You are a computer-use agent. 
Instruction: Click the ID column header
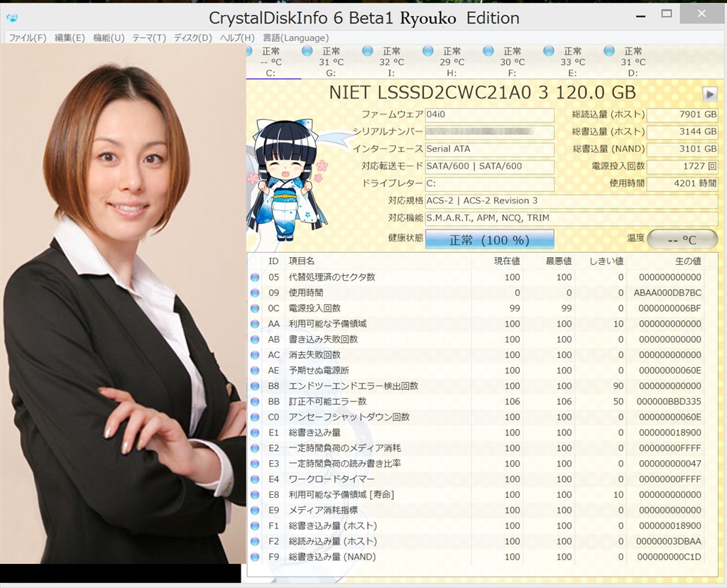pos(273,261)
